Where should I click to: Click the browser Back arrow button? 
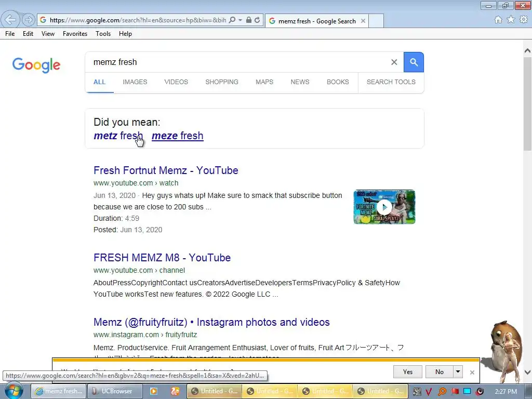10,20
